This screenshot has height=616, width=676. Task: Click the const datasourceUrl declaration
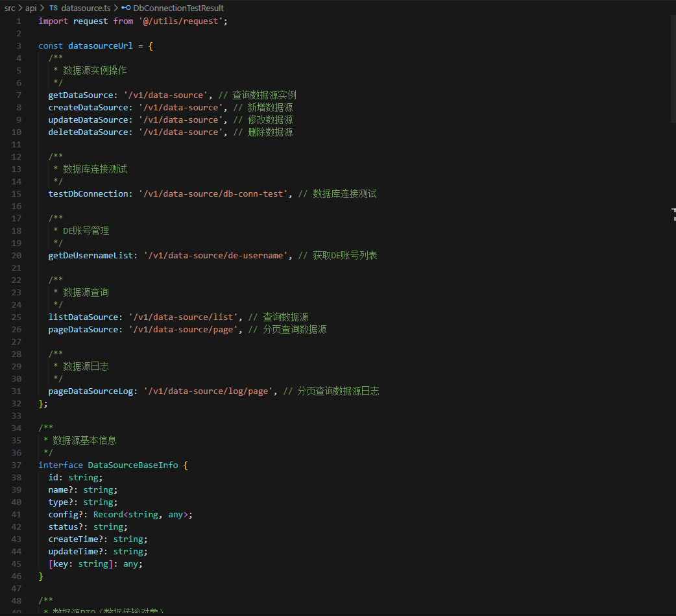pyautogui.click(x=100, y=45)
